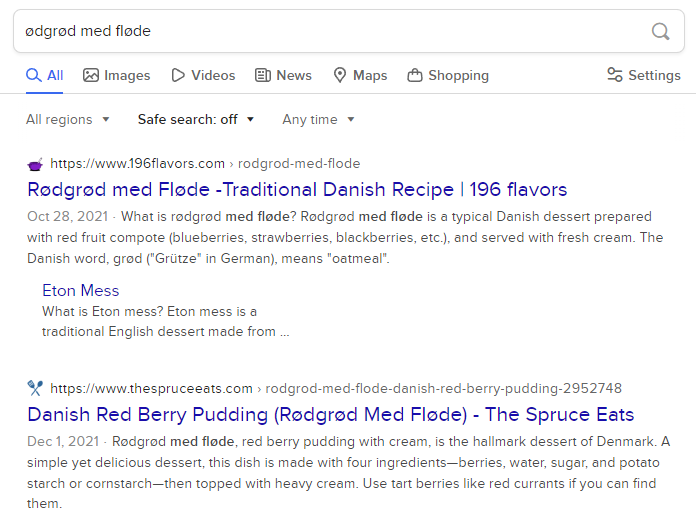This screenshot has width=696, height=527.
Task: Click the 196flavors site favicon
Action: 35,164
